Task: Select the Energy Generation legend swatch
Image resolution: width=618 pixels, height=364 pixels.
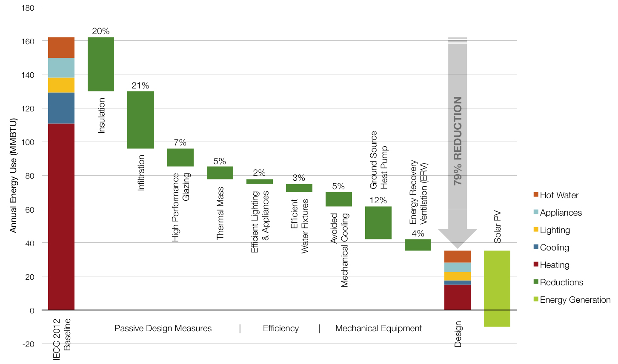Action: point(536,299)
